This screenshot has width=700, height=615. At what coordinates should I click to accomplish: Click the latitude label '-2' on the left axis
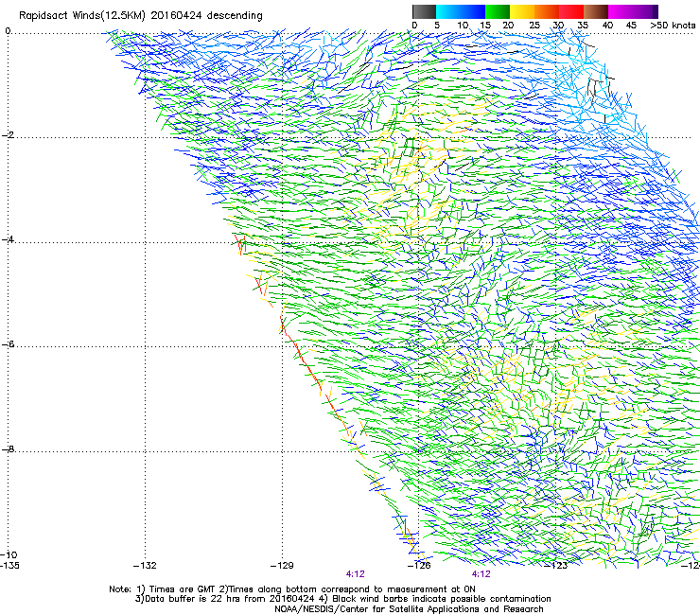click(9, 135)
